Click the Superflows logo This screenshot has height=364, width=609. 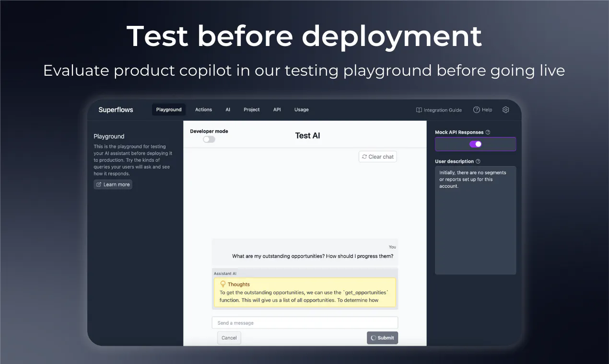tap(116, 110)
